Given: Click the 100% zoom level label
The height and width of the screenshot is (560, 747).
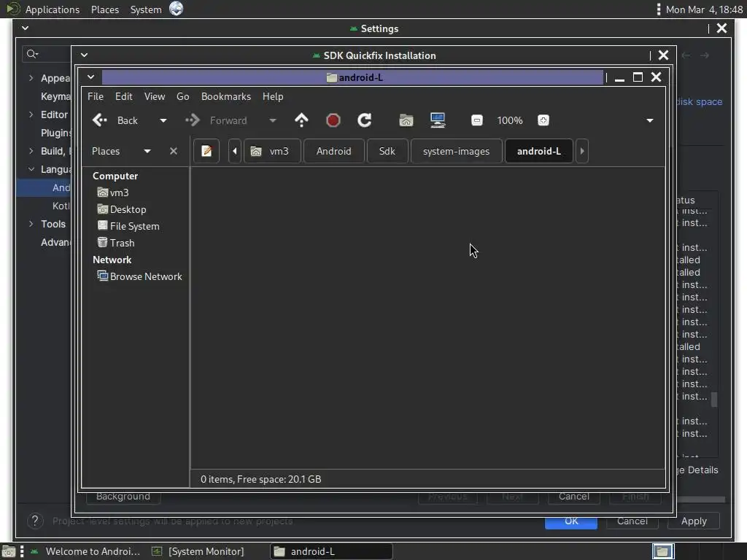Looking at the screenshot, I should (510, 120).
